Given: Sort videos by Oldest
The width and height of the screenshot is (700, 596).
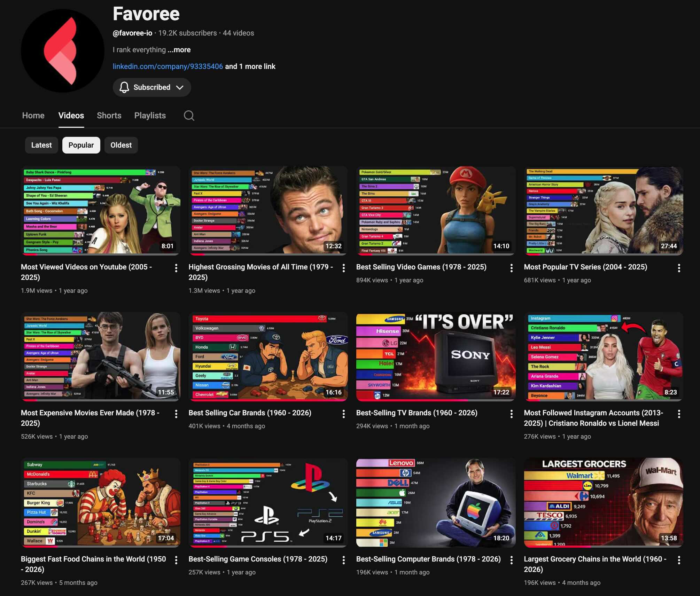Looking at the screenshot, I should tap(121, 145).
